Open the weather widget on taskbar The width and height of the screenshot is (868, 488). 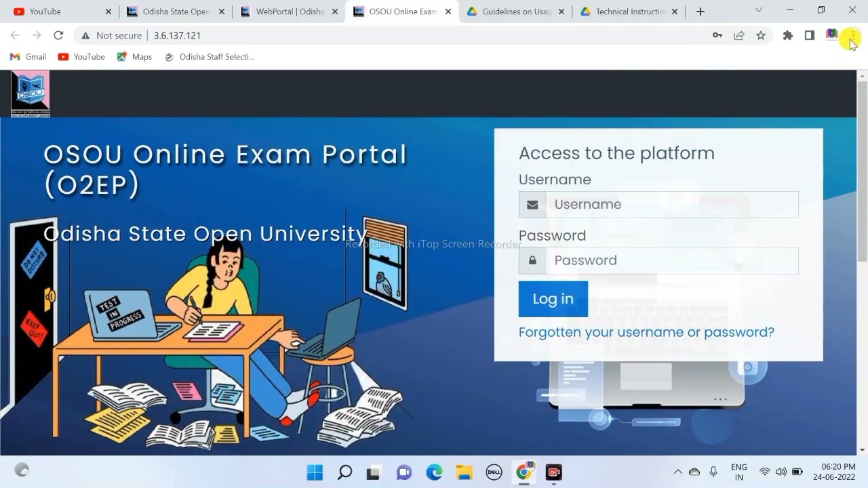(x=22, y=470)
